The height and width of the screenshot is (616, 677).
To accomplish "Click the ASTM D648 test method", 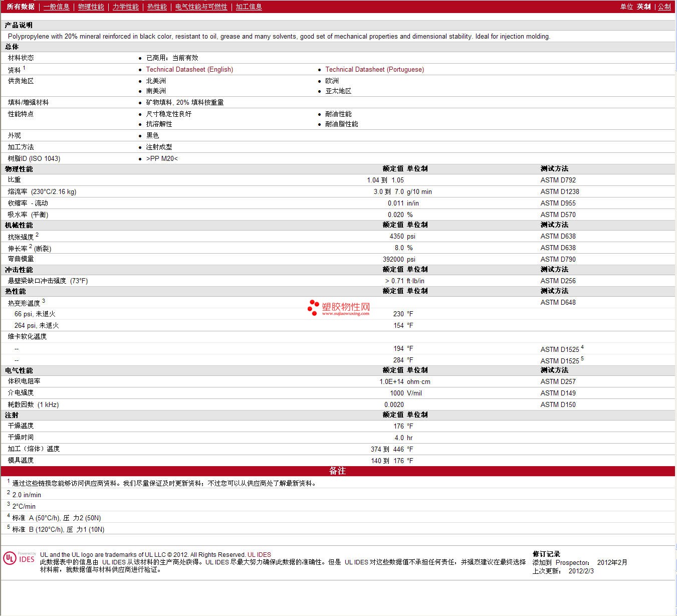I will 558,302.
